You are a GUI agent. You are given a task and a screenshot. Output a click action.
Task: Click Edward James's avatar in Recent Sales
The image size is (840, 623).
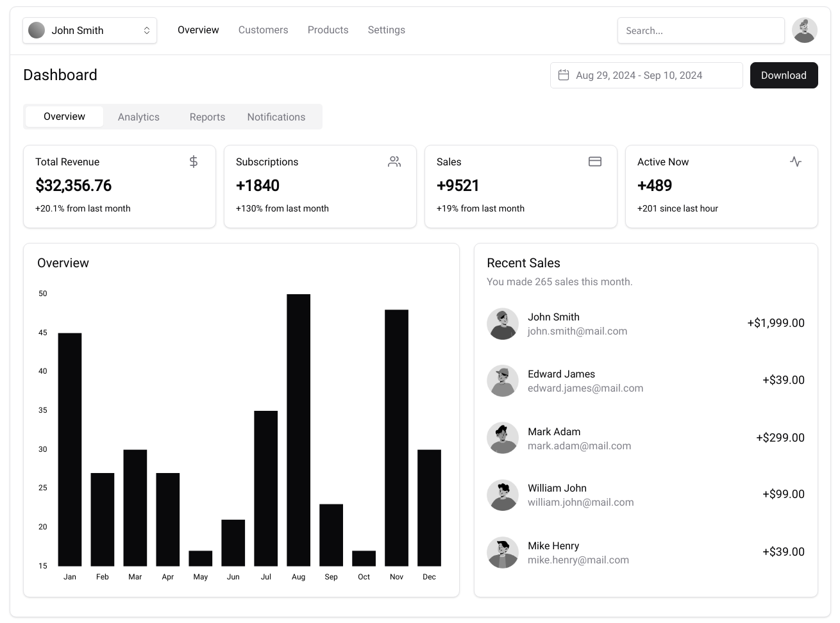coord(503,381)
